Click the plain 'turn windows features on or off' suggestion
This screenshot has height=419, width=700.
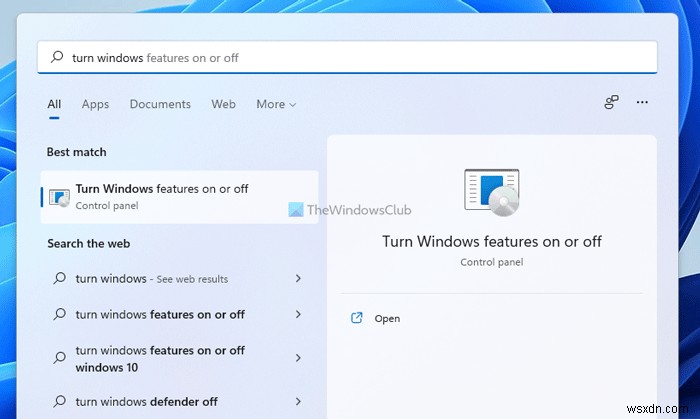(179, 314)
